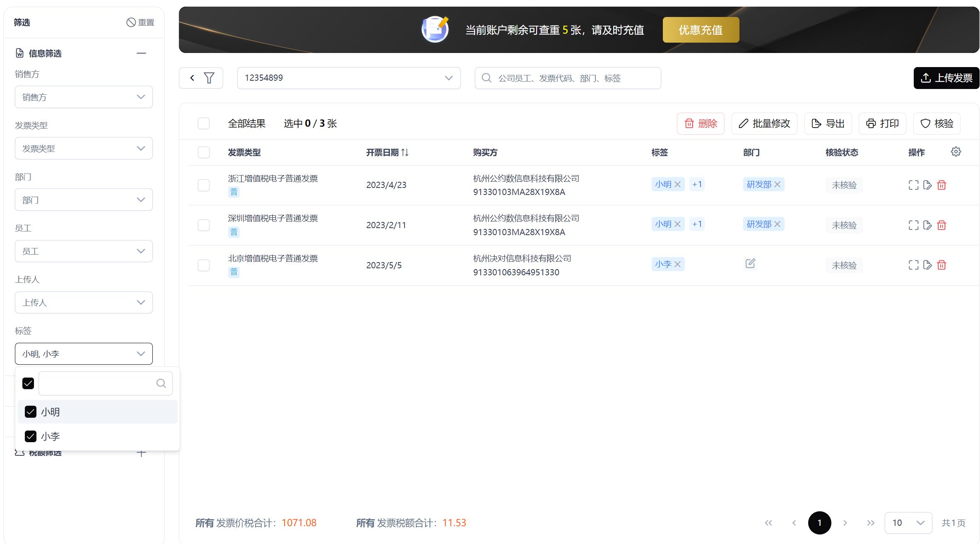Open page size dropdown showing 10

[x=908, y=522]
